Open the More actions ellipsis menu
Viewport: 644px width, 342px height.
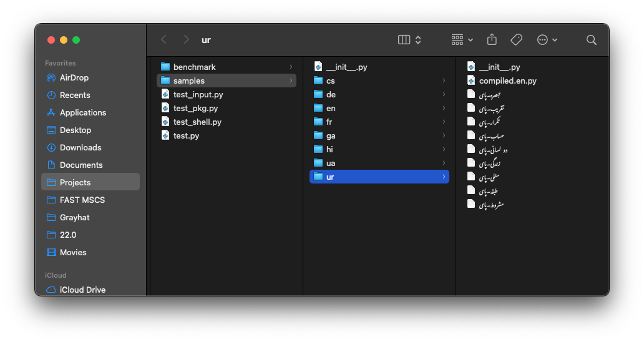point(547,40)
